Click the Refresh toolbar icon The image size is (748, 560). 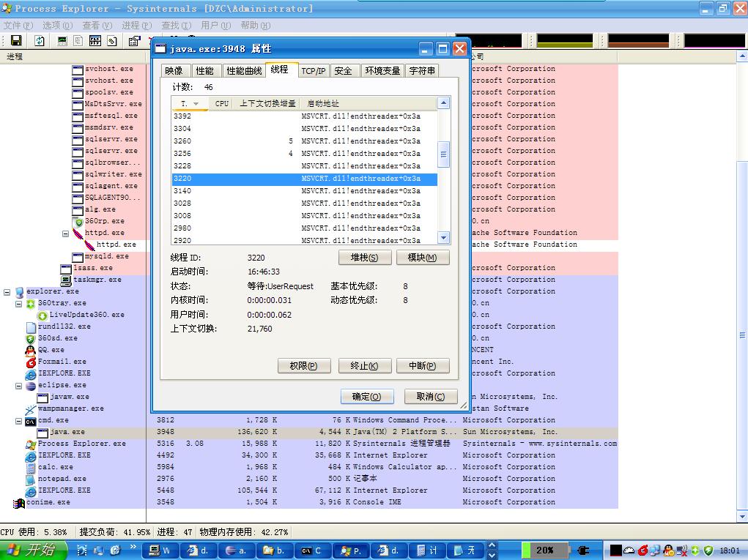40,40
